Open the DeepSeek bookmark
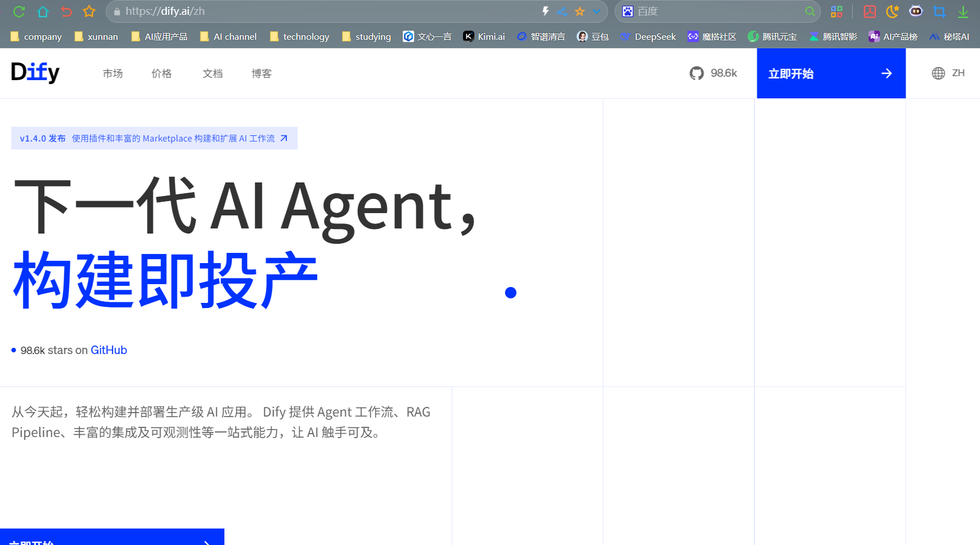 click(648, 36)
